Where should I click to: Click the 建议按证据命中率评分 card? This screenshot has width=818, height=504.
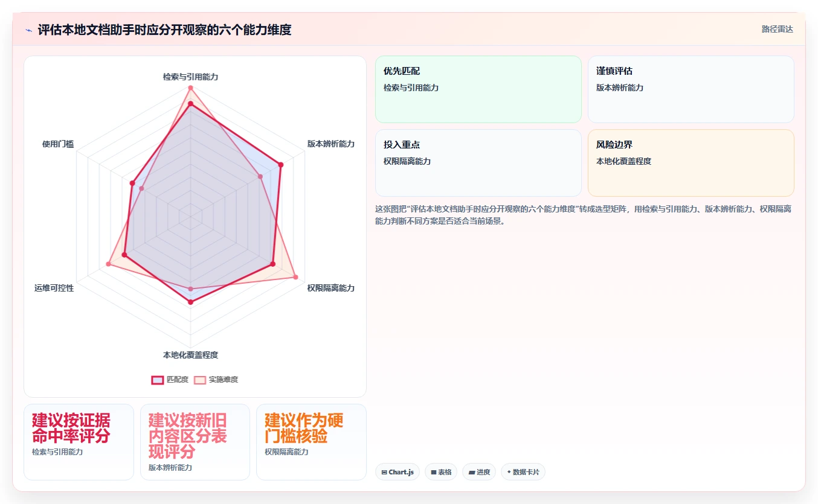tap(79, 442)
